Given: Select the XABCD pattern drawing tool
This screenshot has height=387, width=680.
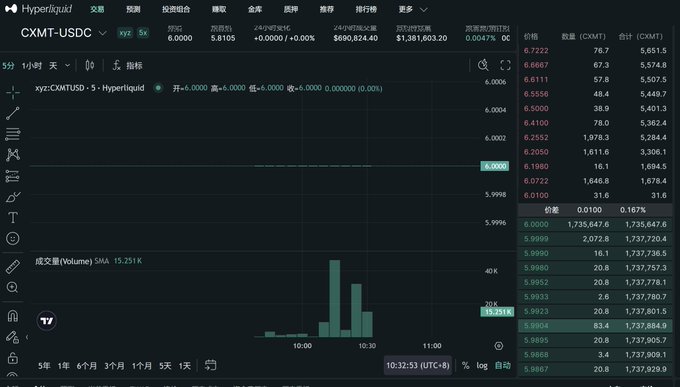Looking at the screenshot, I should [x=13, y=155].
